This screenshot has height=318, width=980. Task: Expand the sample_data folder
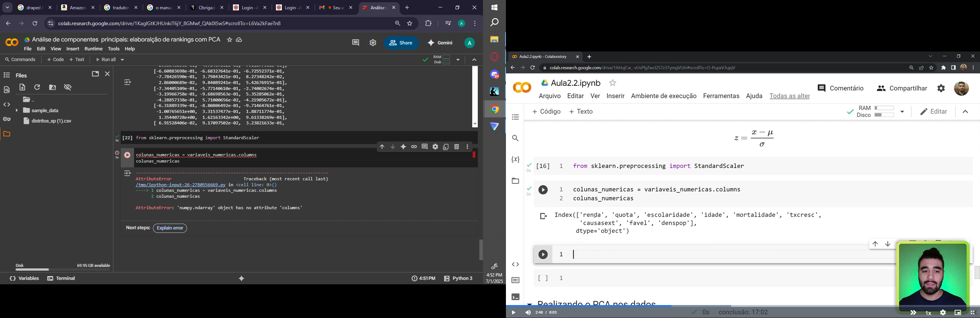(x=17, y=111)
